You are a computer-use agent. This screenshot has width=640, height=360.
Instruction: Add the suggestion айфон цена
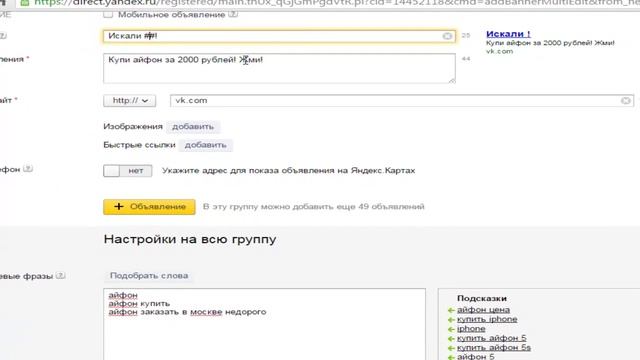pyautogui.click(x=483, y=310)
